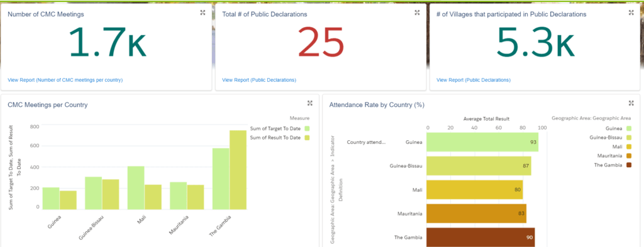The width and height of the screenshot is (644, 247).
Task: Click the Mali attendance bar showing 80
Action: (x=475, y=190)
